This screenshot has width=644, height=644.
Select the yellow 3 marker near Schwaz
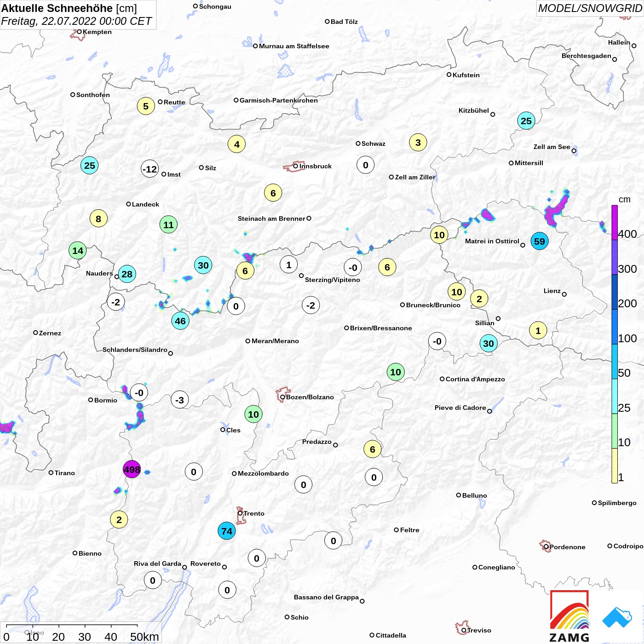pos(418,143)
